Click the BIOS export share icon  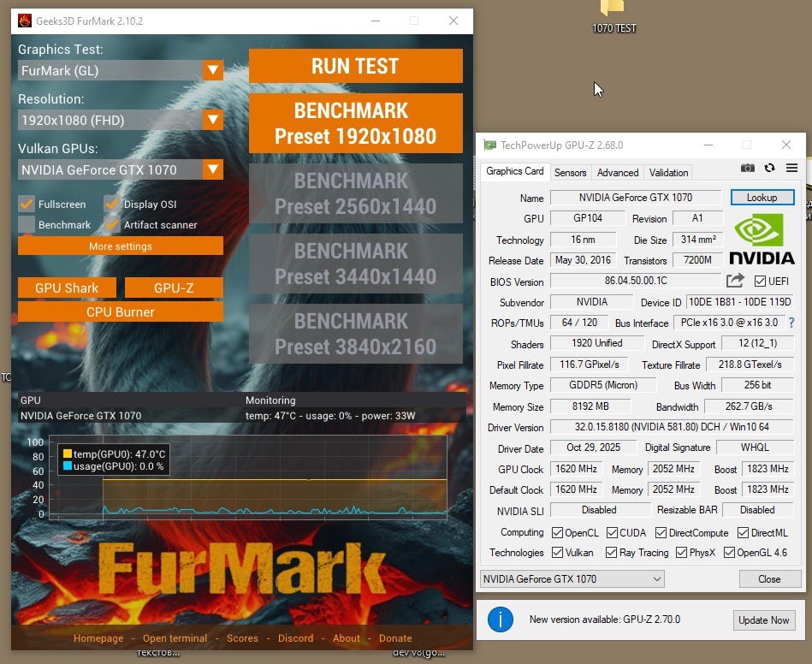[x=735, y=281]
